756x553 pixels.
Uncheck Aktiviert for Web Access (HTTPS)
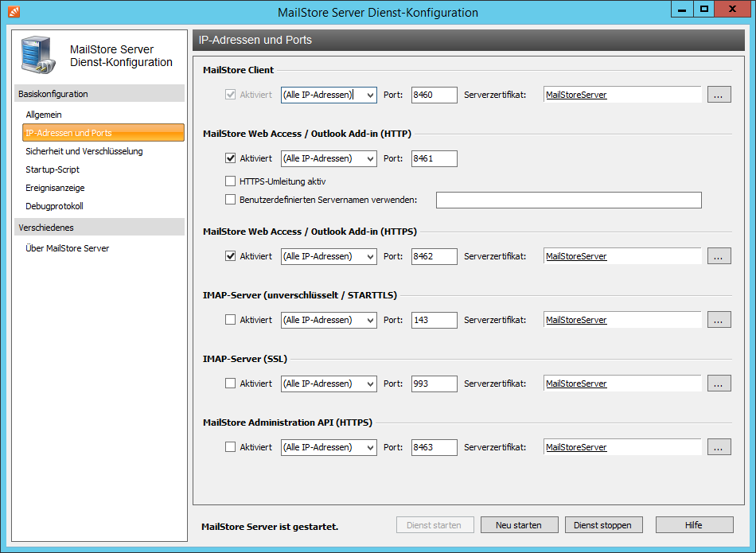pos(231,256)
